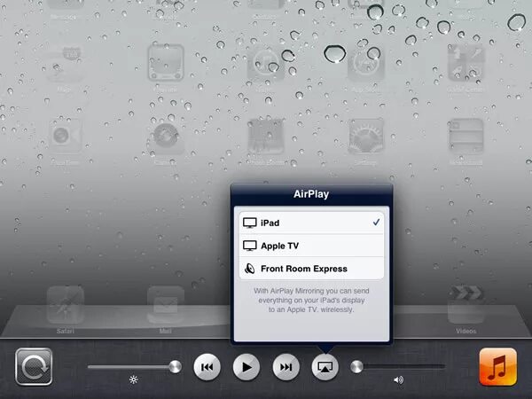532x399 pixels.
Task: Click the speaker icon beside Front Room Express
Action: [250, 269]
